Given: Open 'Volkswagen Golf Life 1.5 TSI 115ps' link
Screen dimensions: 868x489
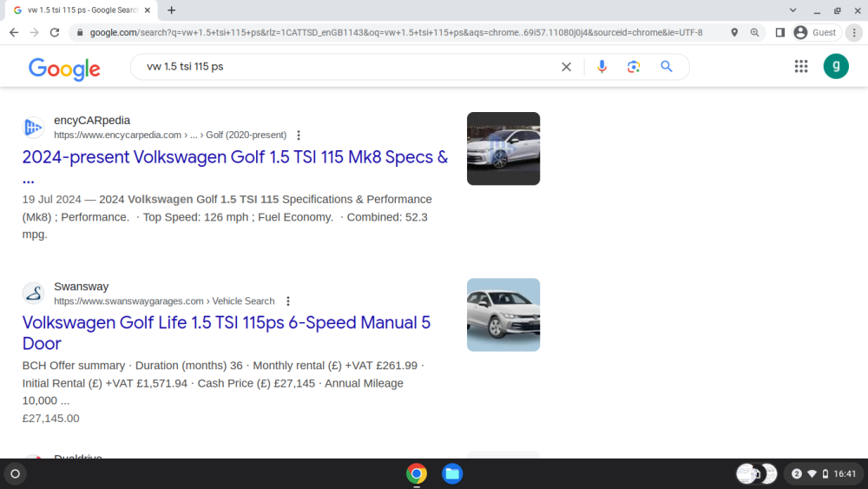Looking at the screenshot, I should coord(227,333).
